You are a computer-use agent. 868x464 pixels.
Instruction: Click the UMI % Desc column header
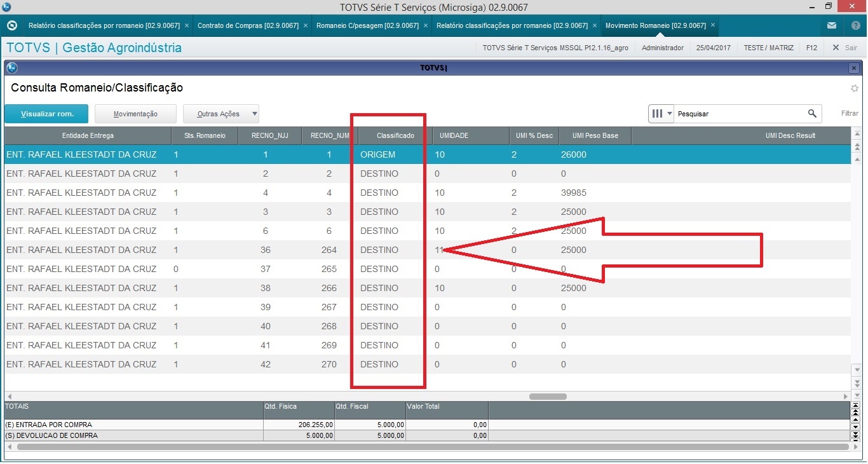(535, 135)
